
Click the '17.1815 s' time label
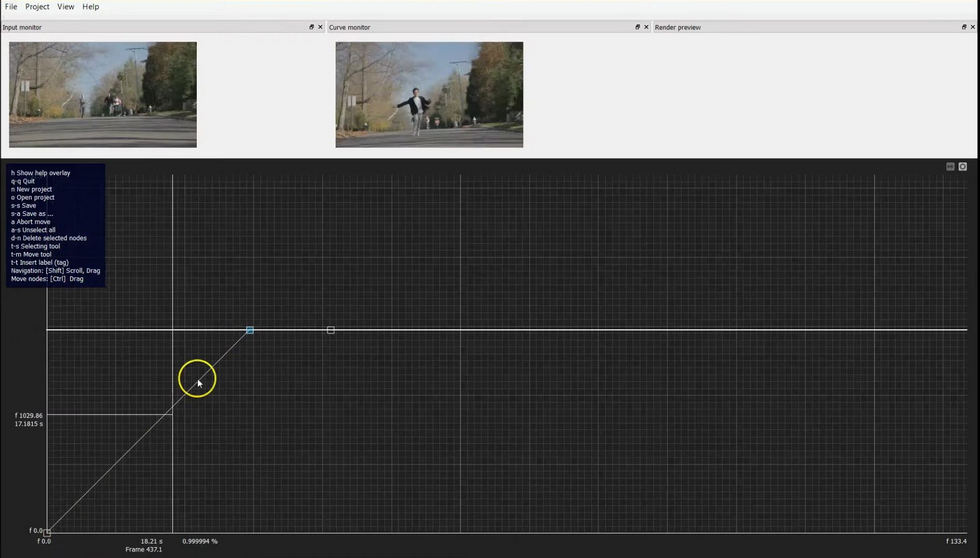[29, 424]
